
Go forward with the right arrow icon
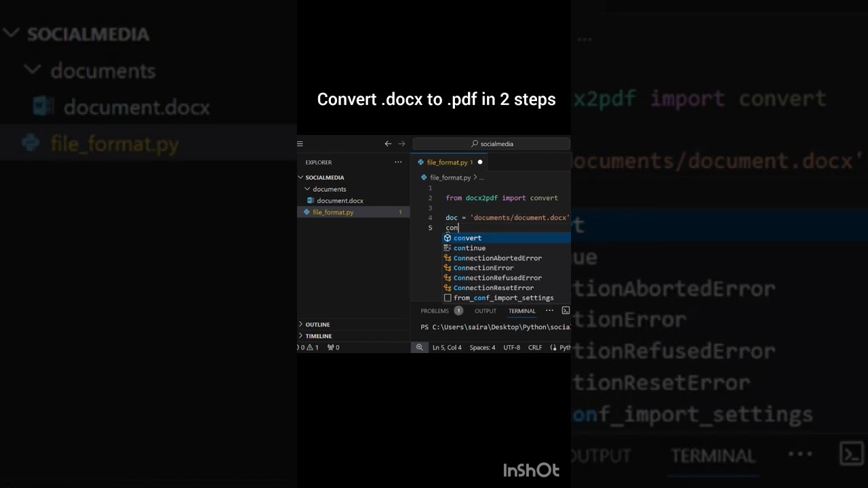point(401,144)
